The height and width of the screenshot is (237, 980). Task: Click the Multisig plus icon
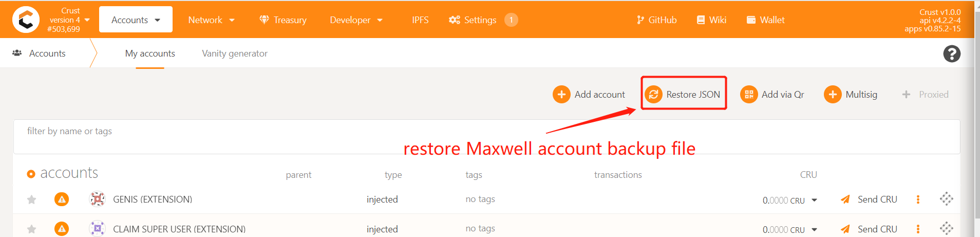point(833,94)
